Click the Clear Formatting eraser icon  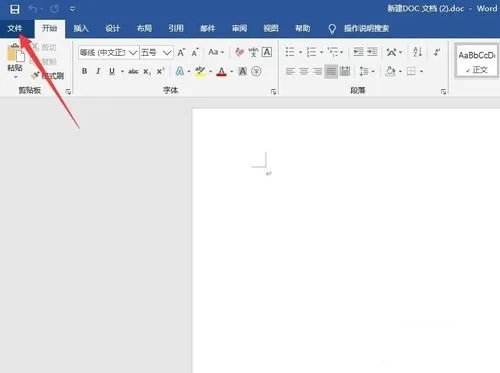[239, 52]
